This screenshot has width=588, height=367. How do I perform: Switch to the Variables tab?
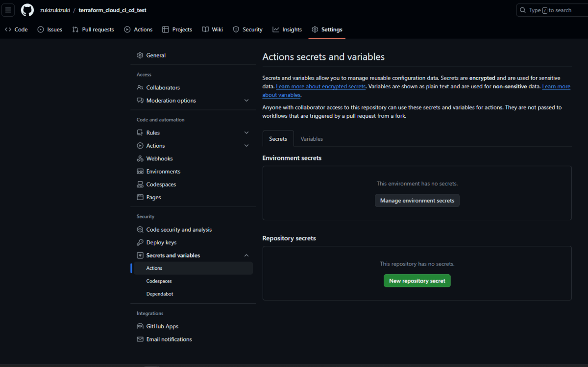tap(312, 139)
